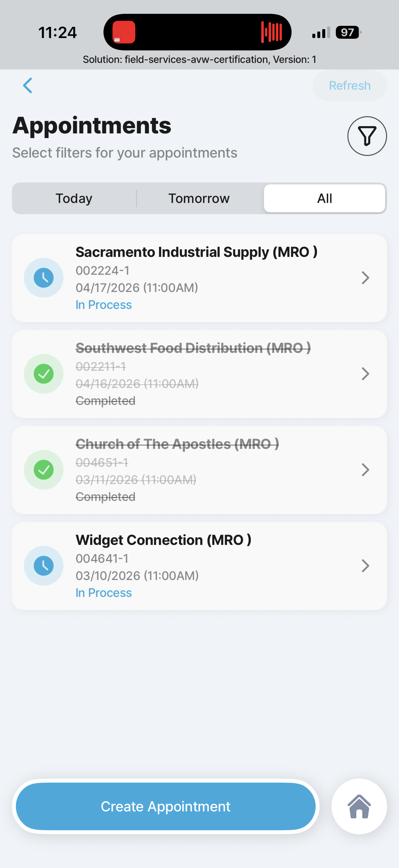399x868 pixels.
Task: Tap the Home icon button
Action: 359,806
